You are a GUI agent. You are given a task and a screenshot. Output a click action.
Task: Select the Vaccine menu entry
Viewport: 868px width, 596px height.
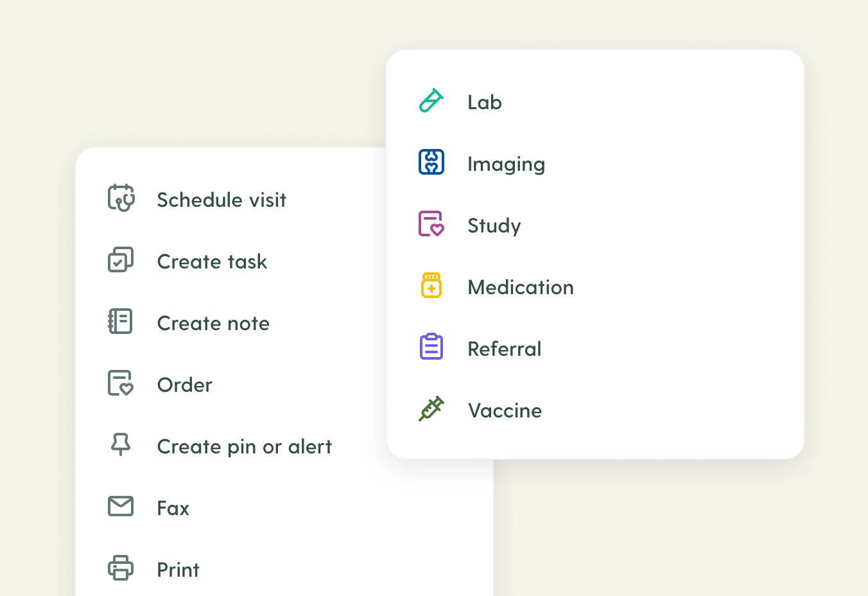[x=505, y=410]
